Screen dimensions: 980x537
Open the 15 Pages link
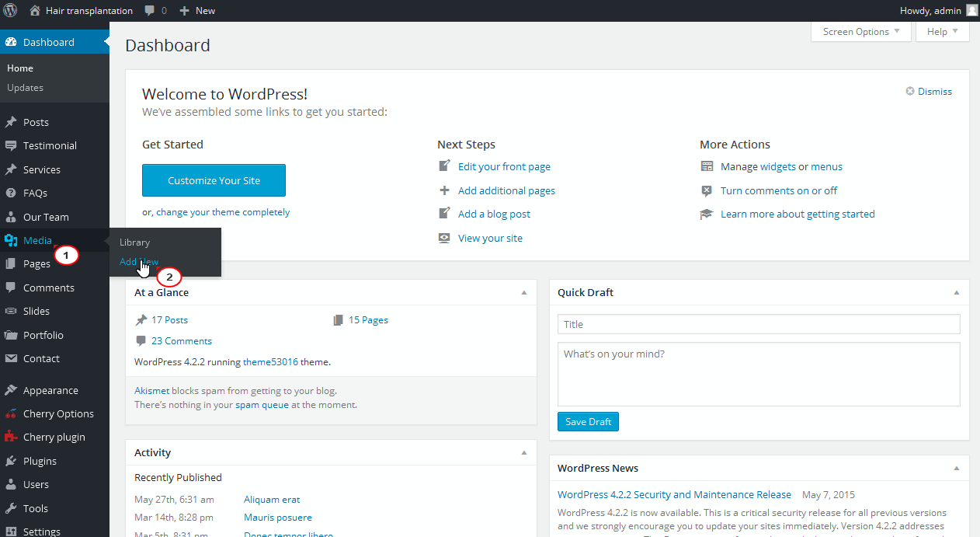367,319
